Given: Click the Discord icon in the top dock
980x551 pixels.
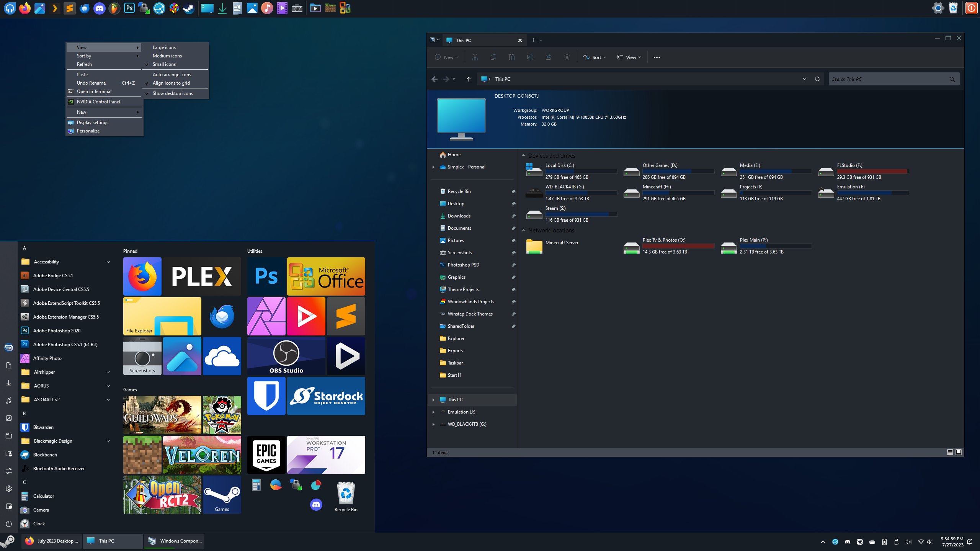Looking at the screenshot, I should pyautogui.click(x=99, y=8).
